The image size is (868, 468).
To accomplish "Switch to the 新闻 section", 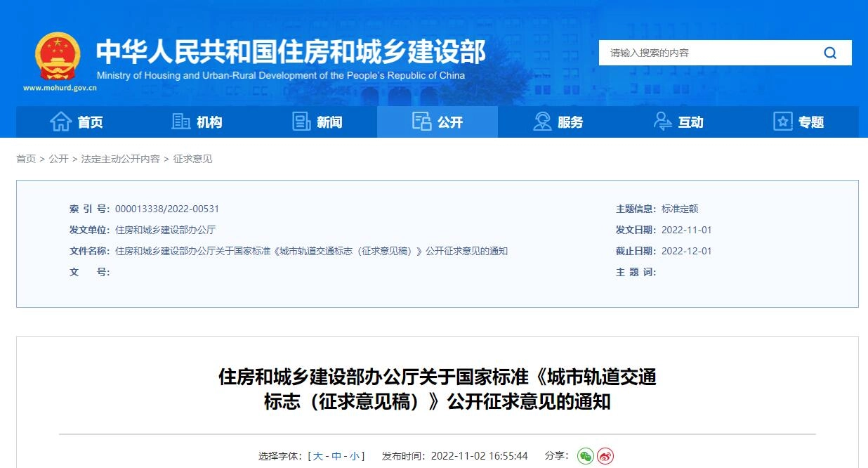I will (328, 121).
